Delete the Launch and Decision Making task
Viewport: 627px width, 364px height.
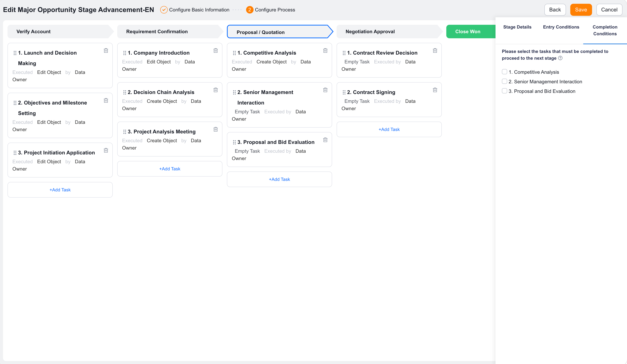106,50
